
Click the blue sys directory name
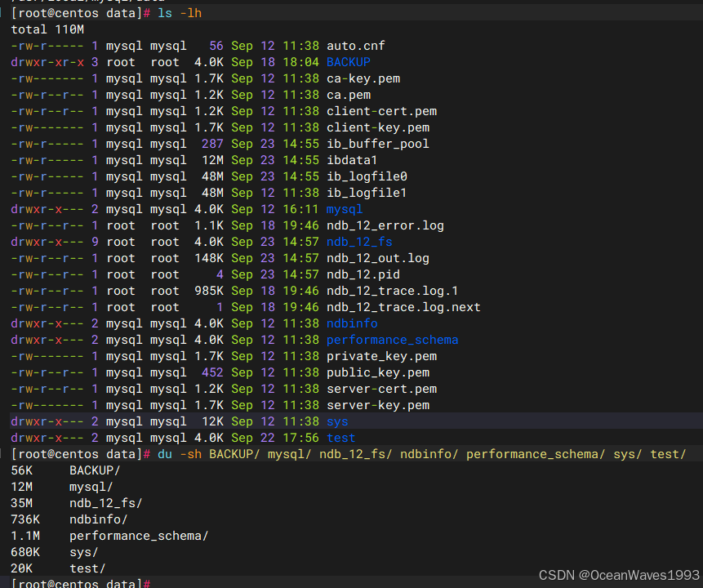337,421
